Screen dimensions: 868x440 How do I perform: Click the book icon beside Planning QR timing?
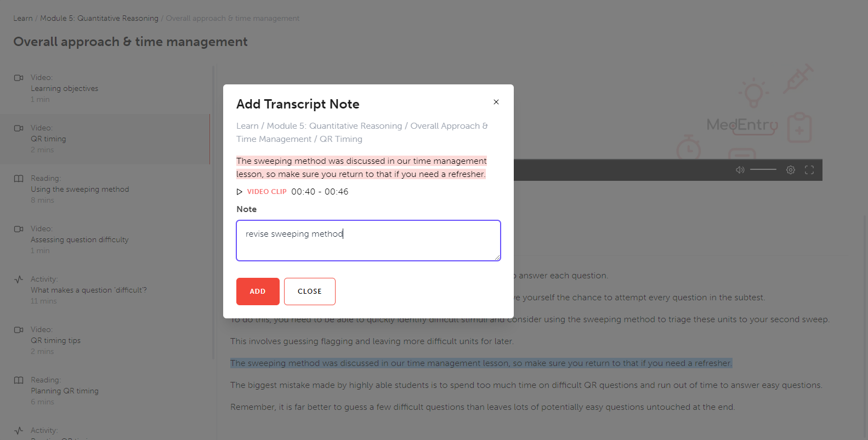tap(19, 380)
